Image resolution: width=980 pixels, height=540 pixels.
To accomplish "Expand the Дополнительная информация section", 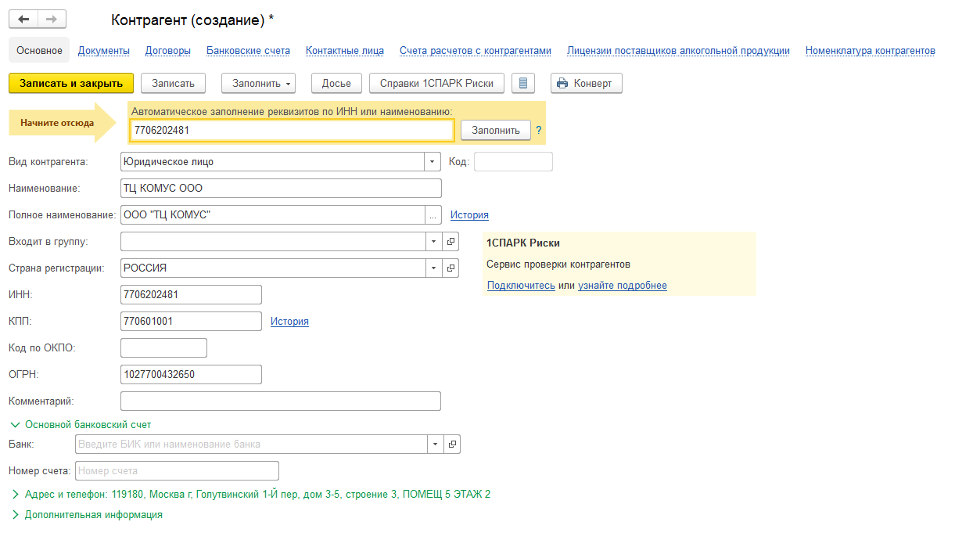I will pyautogui.click(x=86, y=515).
